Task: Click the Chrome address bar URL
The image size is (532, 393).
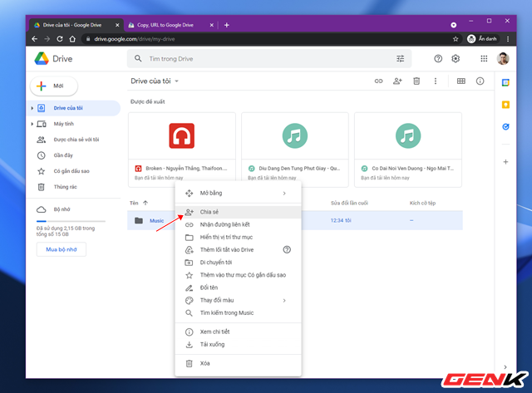Action: pyautogui.click(x=135, y=39)
